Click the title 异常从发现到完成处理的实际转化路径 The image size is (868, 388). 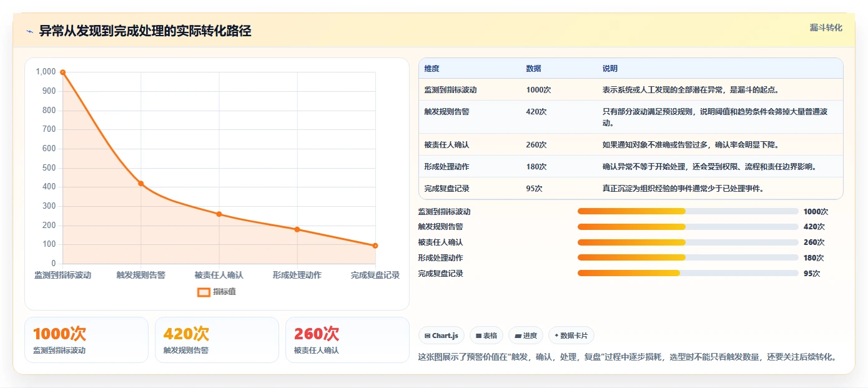tap(145, 31)
